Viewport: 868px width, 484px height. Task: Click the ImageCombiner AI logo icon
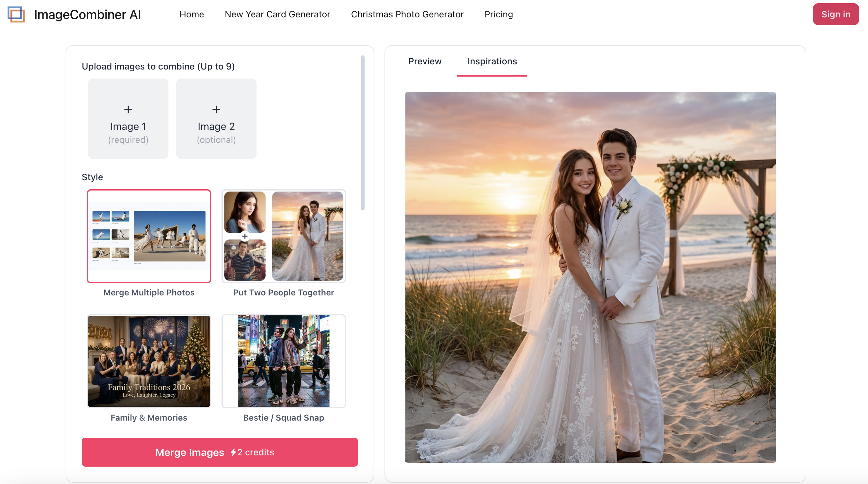pos(16,14)
